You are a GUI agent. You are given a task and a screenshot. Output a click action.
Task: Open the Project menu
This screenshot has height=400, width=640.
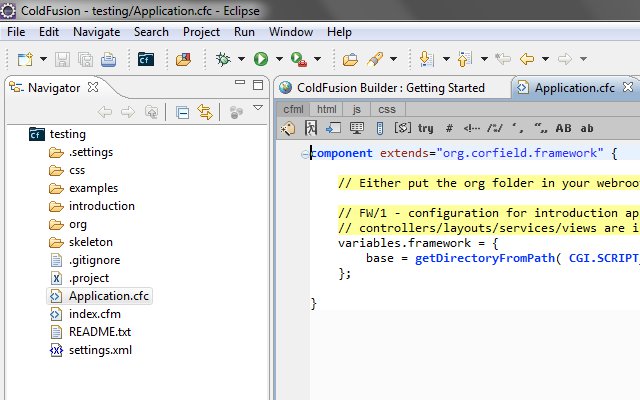(201, 32)
